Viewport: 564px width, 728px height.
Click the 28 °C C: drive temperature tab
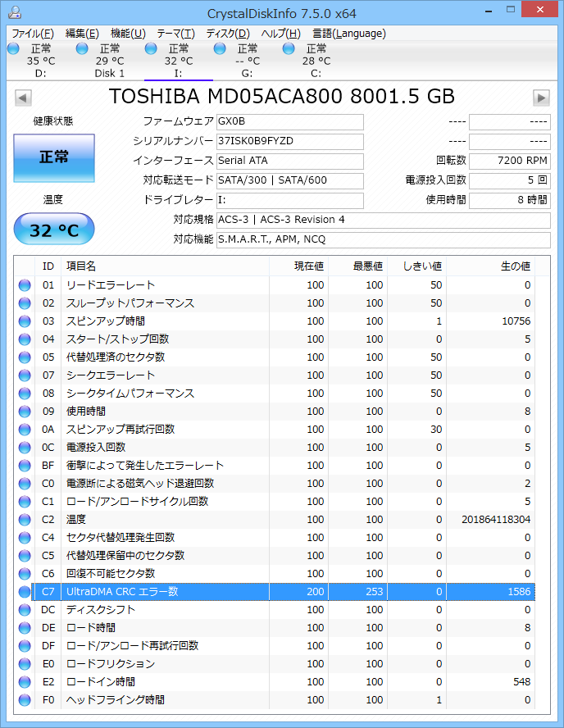(316, 61)
